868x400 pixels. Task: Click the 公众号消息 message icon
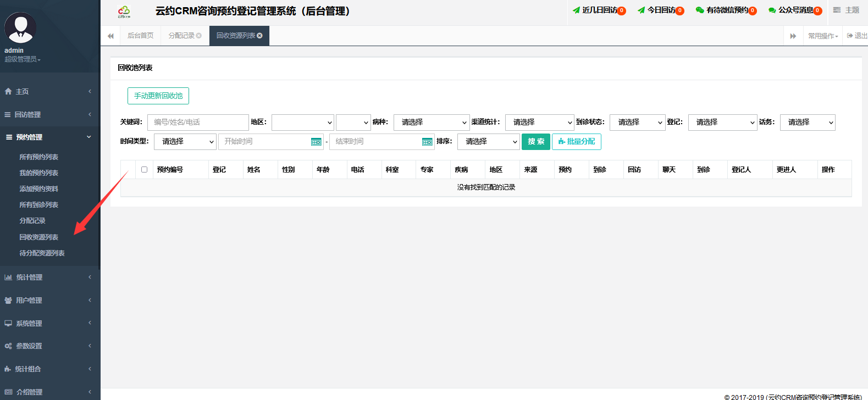(772, 10)
